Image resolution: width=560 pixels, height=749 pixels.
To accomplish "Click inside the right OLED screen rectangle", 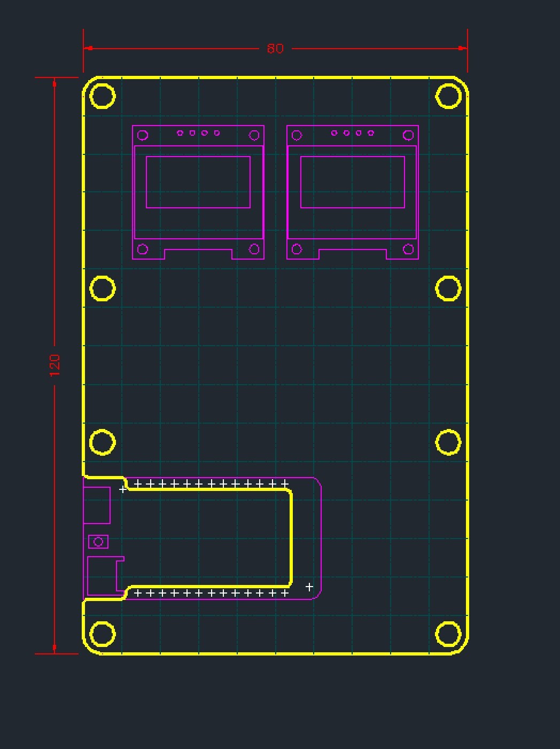I will click(353, 182).
